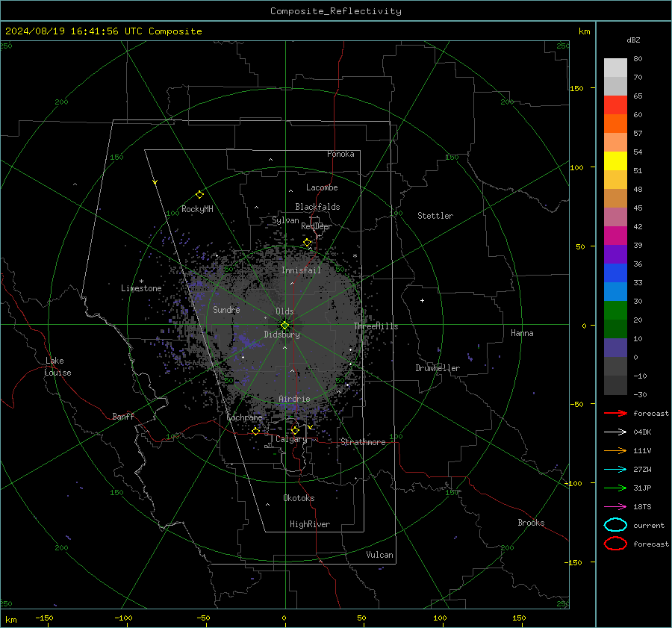Click the -150 tick label on bottom axis
Viewport: 672px width, 628px height.
click(x=44, y=618)
